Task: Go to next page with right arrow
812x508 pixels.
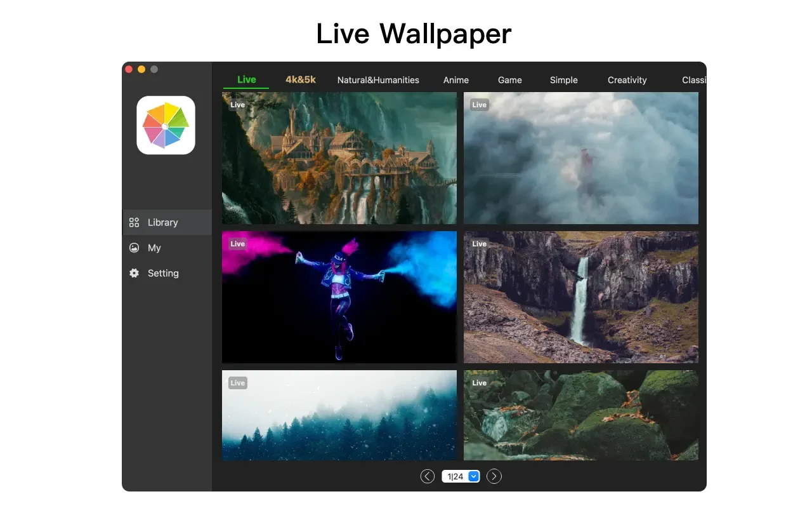Action: 494,476
